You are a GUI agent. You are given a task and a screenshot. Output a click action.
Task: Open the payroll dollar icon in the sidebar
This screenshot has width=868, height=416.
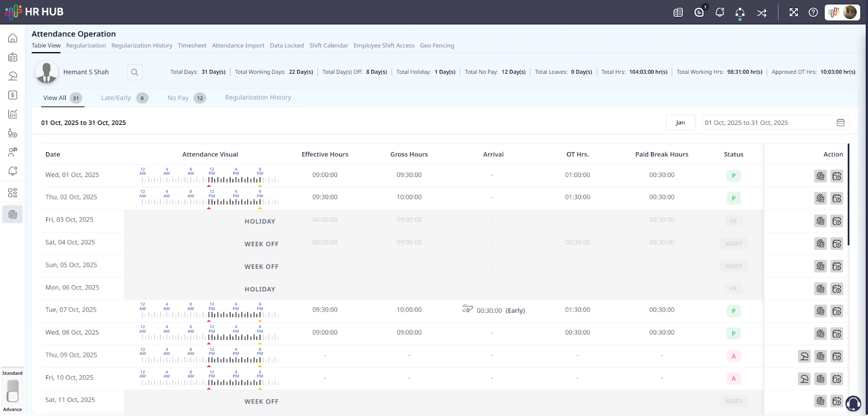click(12, 95)
